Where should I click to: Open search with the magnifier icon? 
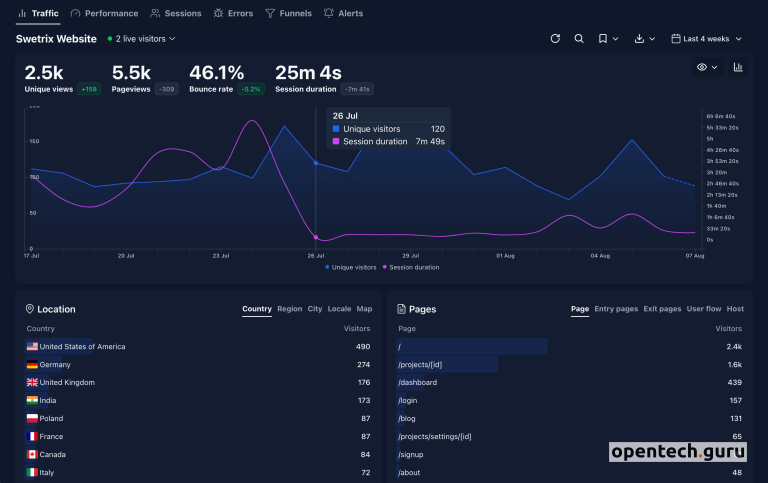(x=579, y=39)
